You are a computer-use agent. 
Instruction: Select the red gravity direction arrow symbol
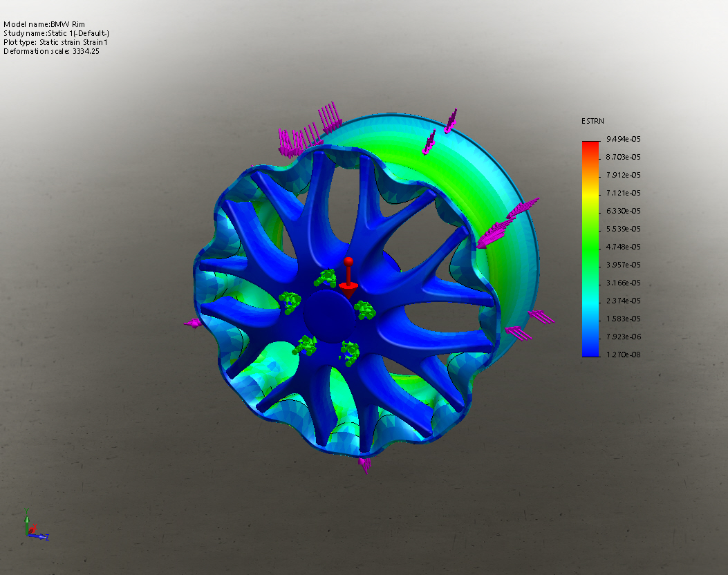pyautogui.click(x=348, y=279)
